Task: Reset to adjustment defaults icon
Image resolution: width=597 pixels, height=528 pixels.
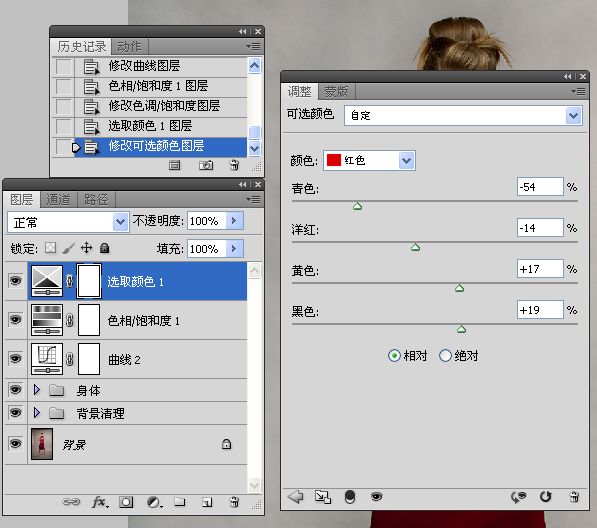Action: click(546, 497)
